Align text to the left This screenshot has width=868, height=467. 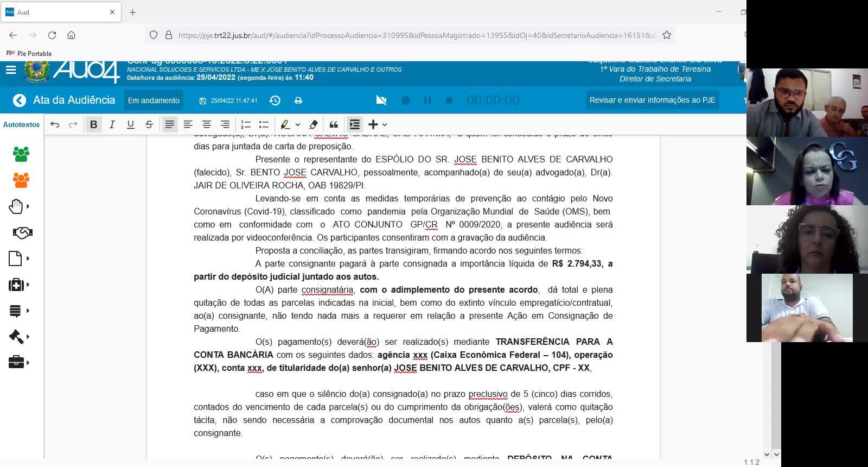coord(188,124)
